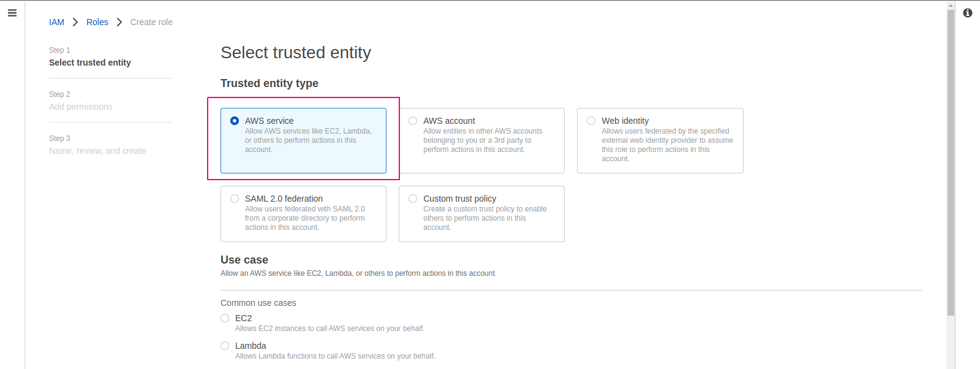Click the AWS account card description text

coord(483,140)
